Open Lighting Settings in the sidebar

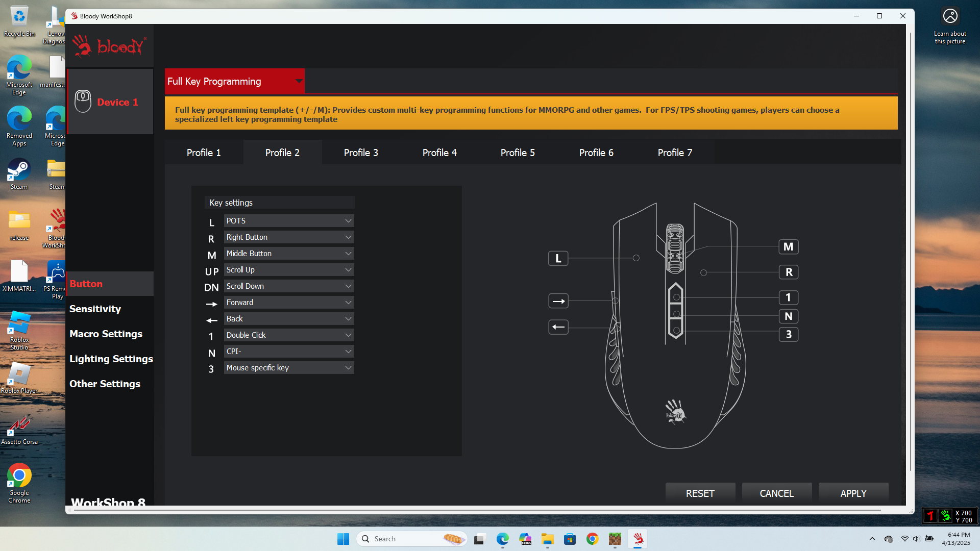click(111, 359)
